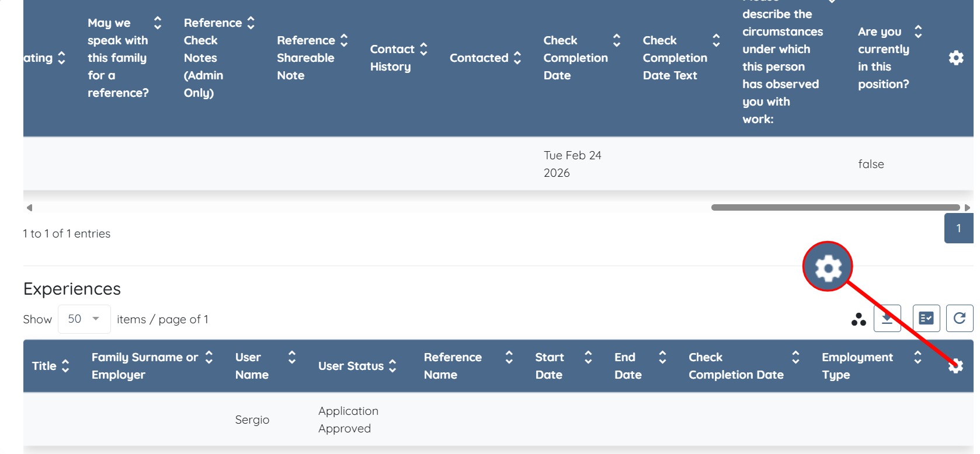Image resolution: width=980 pixels, height=454 pixels.
Task: Click the sort arrows next to Contact History
Action: (424, 49)
